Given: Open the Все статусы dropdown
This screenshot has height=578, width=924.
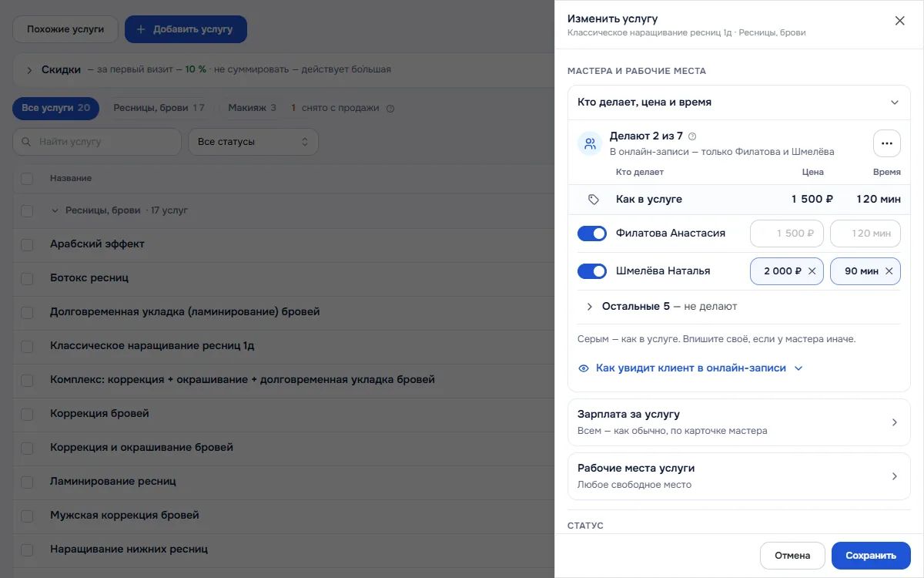Looking at the screenshot, I should [253, 142].
